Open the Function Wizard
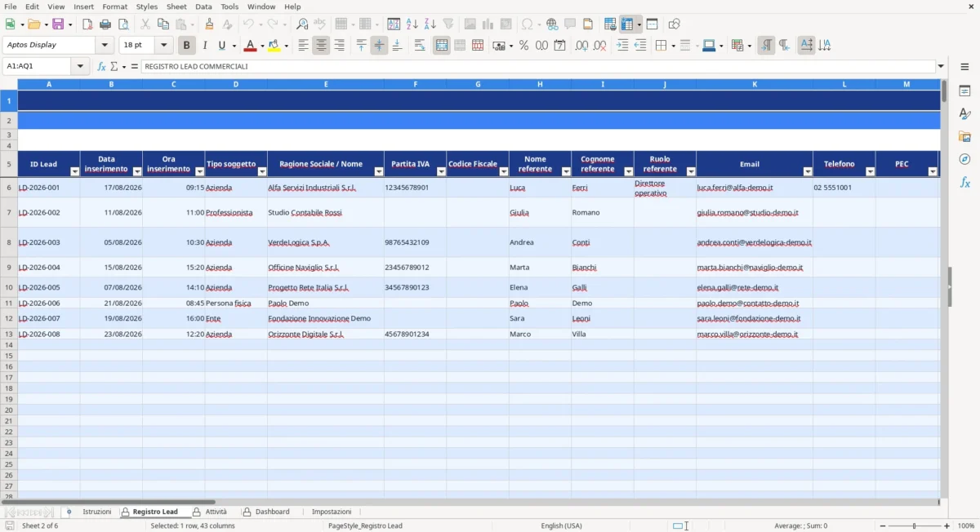Image resolution: width=980 pixels, height=532 pixels. 101,66
